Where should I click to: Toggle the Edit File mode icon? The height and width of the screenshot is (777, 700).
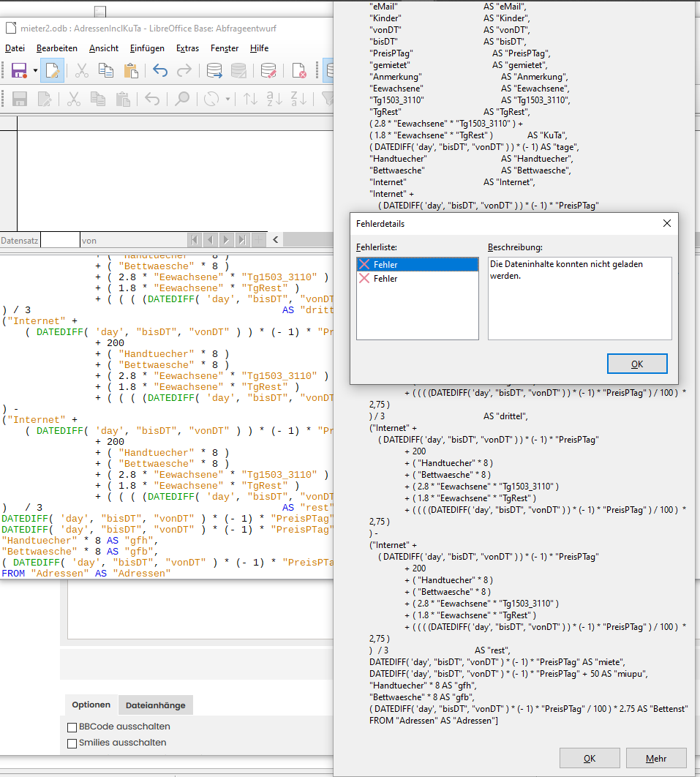click(52, 70)
